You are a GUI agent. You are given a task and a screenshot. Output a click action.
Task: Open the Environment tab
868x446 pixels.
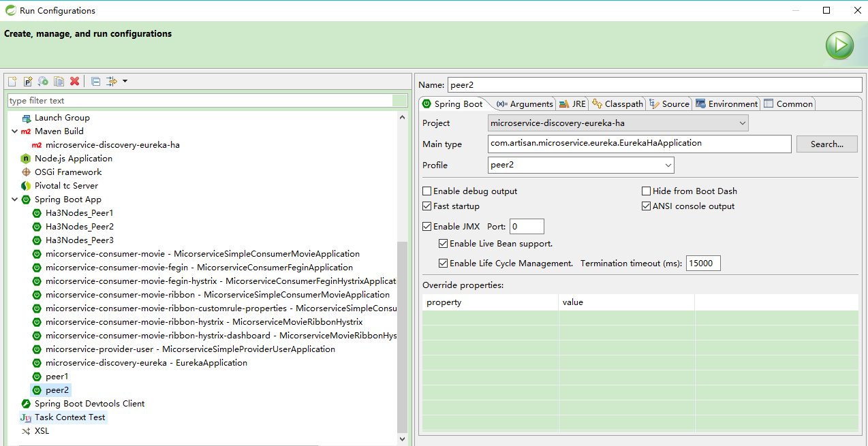click(x=727, y=103)
